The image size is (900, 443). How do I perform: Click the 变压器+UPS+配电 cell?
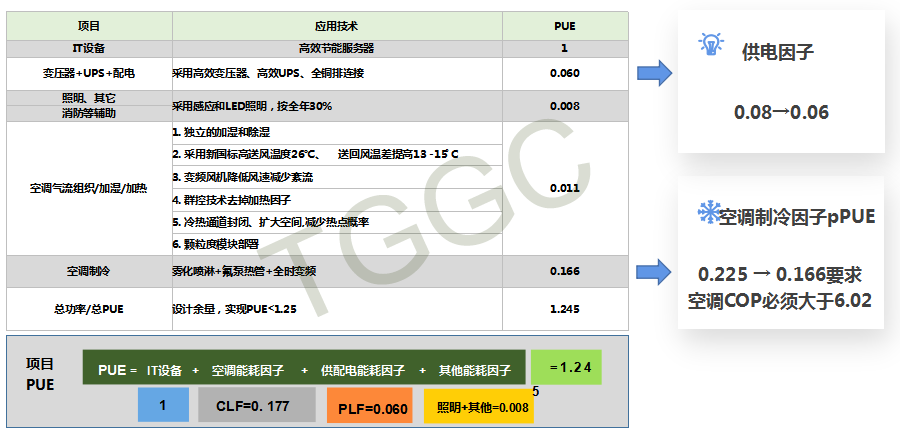89,73
